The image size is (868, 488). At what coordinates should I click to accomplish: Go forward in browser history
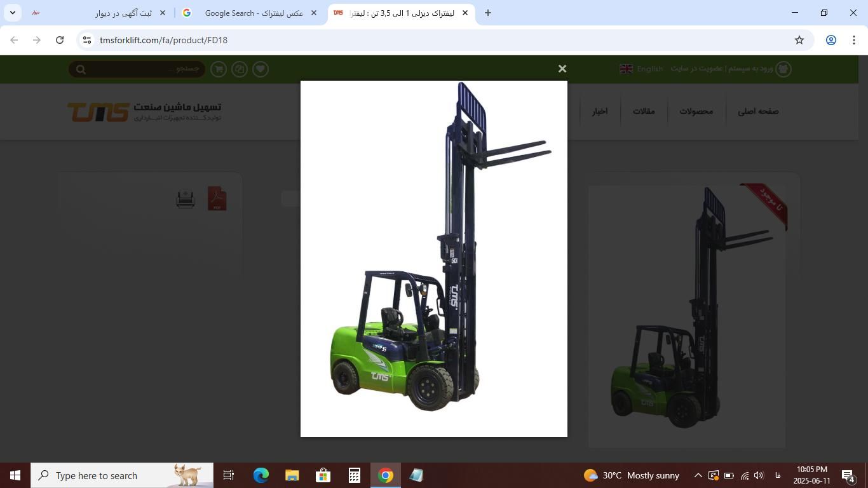click(37, 40)
